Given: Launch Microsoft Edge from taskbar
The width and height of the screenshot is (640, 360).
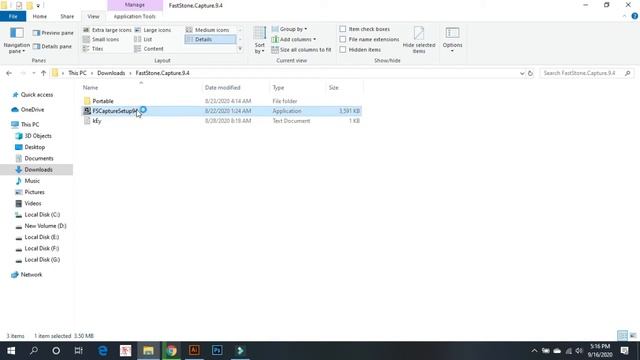Looking at the screenshot, I should [x=102, y=351].
